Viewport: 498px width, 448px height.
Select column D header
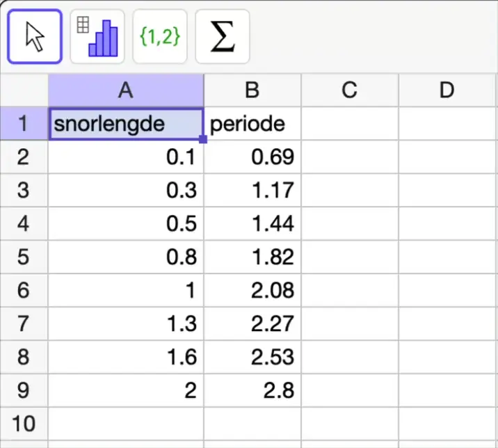tap(447, 90)
